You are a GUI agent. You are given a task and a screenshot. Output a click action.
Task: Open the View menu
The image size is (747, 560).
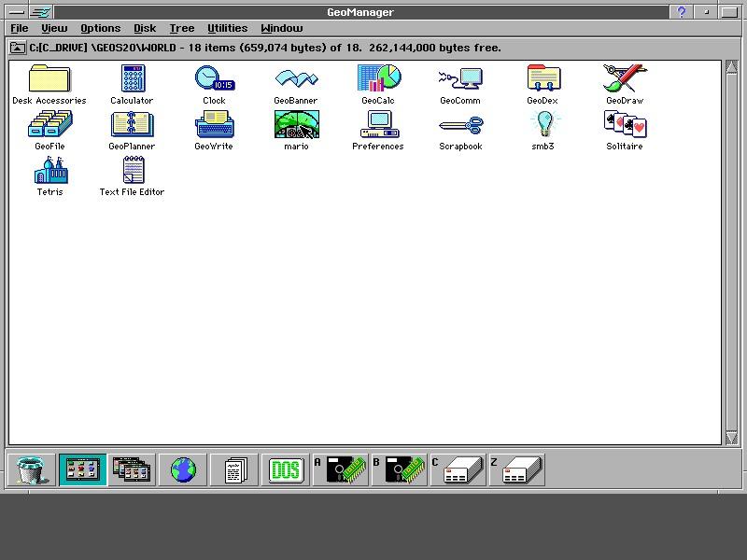pyautogui.click(x=54, y=29)
